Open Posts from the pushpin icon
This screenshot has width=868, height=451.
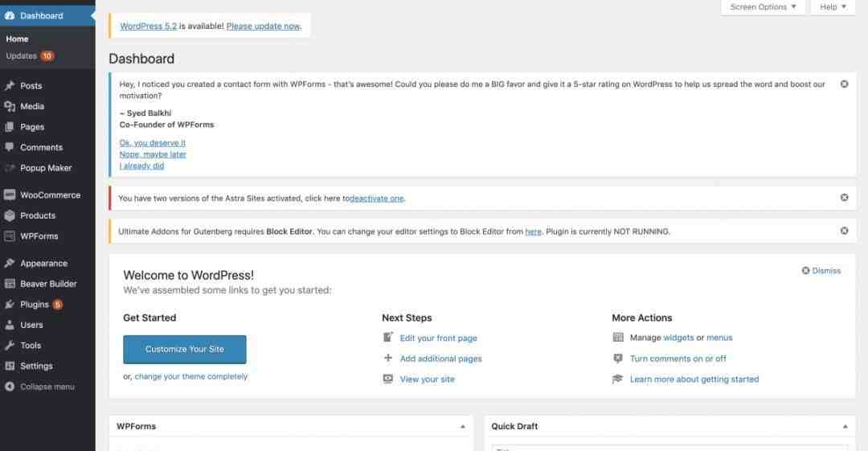tap(10, 85)
